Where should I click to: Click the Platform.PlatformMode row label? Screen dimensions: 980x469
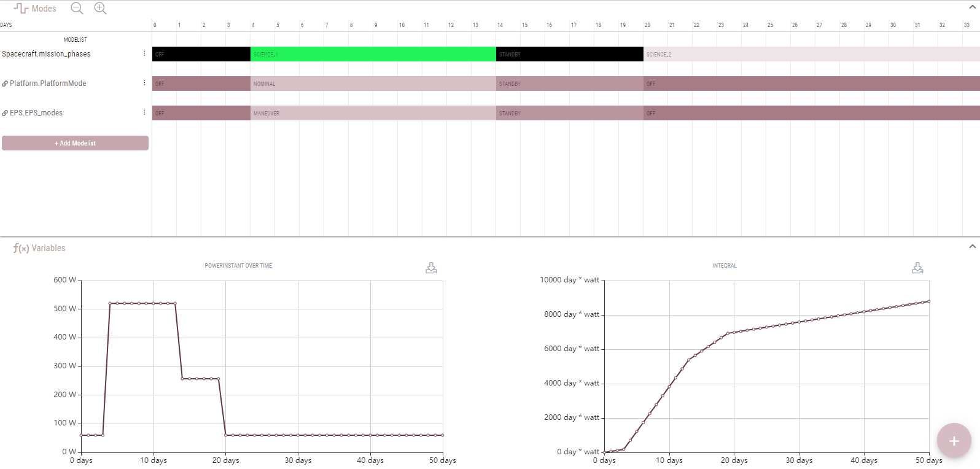pyautogui.click(x=48, y=83)
